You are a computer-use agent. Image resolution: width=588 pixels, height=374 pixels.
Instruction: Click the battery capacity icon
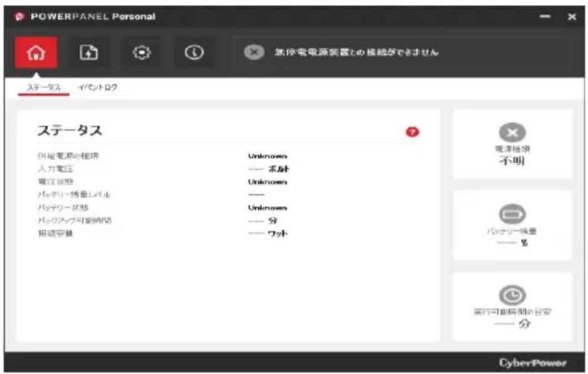pos(512,215)
